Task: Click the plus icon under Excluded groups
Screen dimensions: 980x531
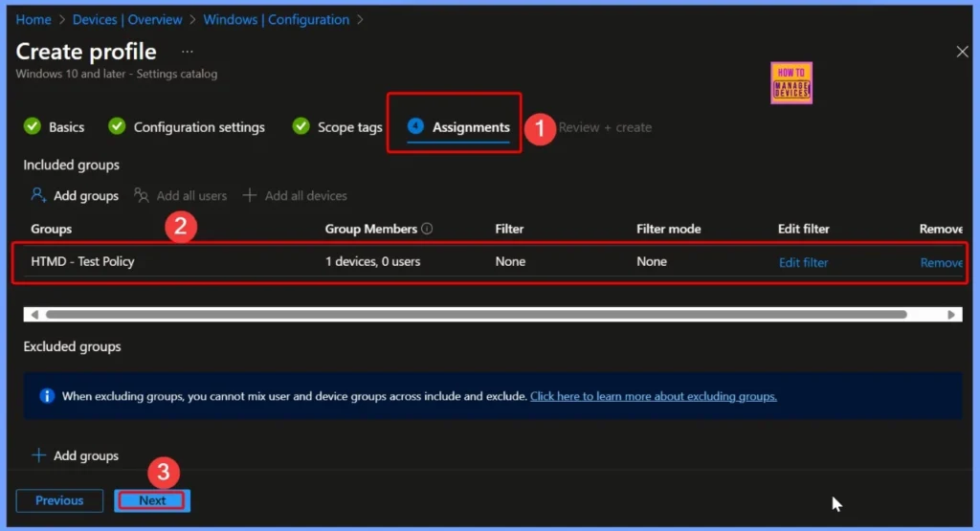Action: point(38,455)
